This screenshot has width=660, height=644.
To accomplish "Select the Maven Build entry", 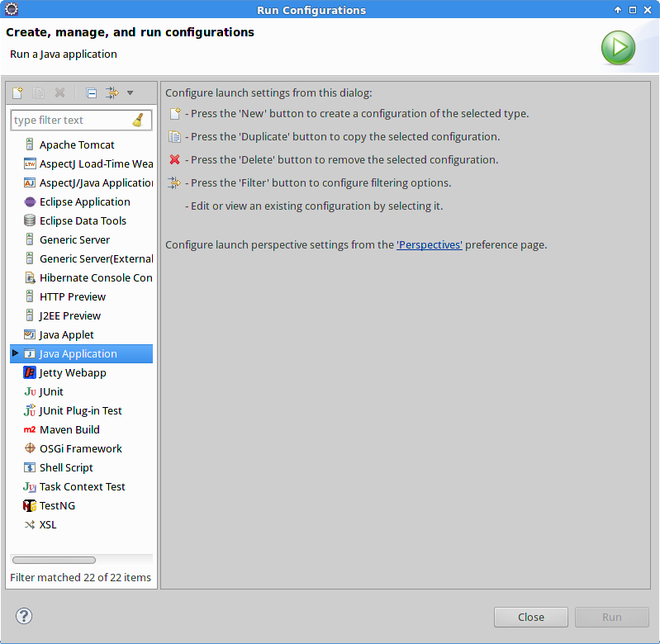I will [x=70, y=429].
